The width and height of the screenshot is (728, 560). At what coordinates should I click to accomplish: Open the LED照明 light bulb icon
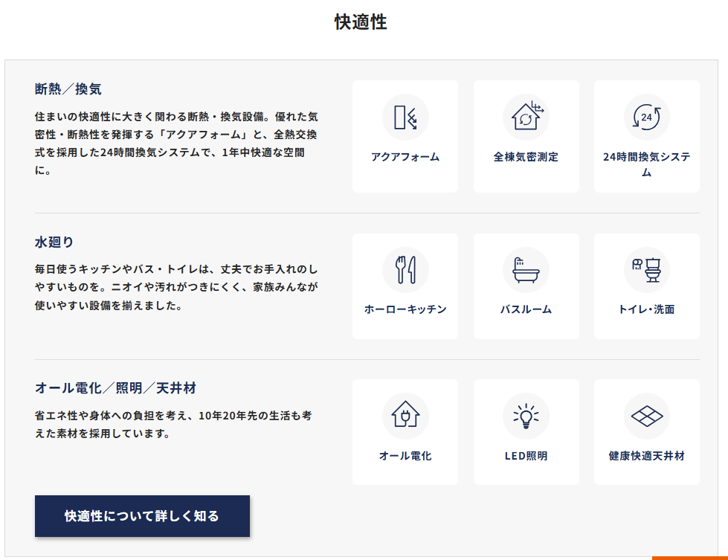point(526,416)
